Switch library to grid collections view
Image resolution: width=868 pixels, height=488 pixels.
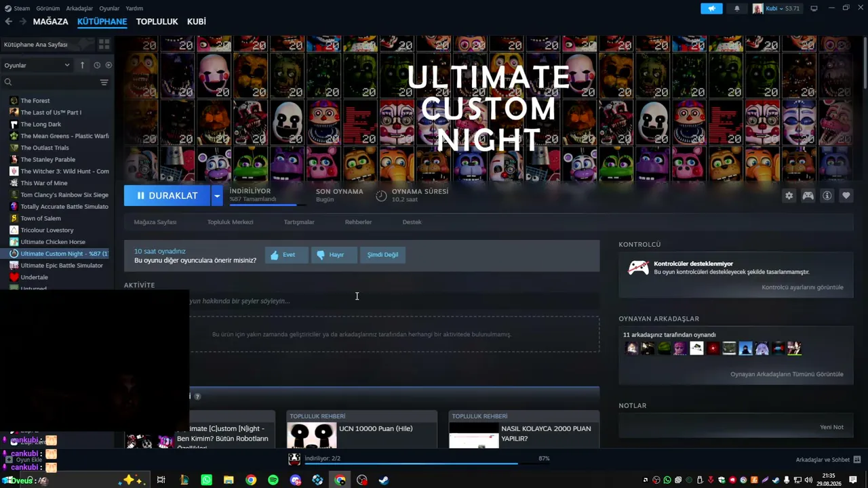(x=104, y=44)
